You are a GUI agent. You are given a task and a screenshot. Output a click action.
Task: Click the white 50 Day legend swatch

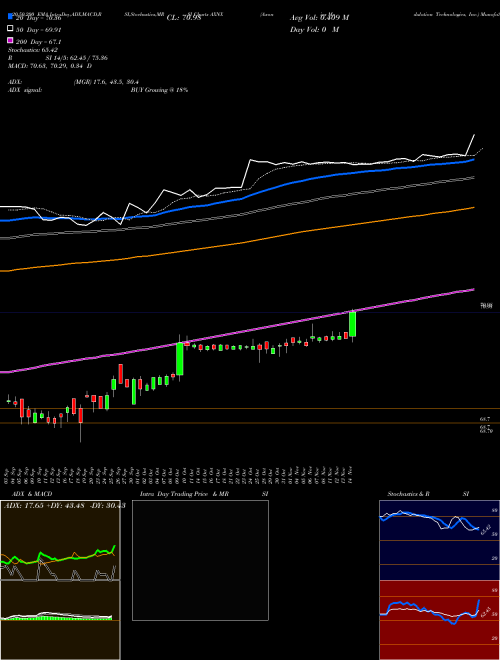[x=10, y=29]
